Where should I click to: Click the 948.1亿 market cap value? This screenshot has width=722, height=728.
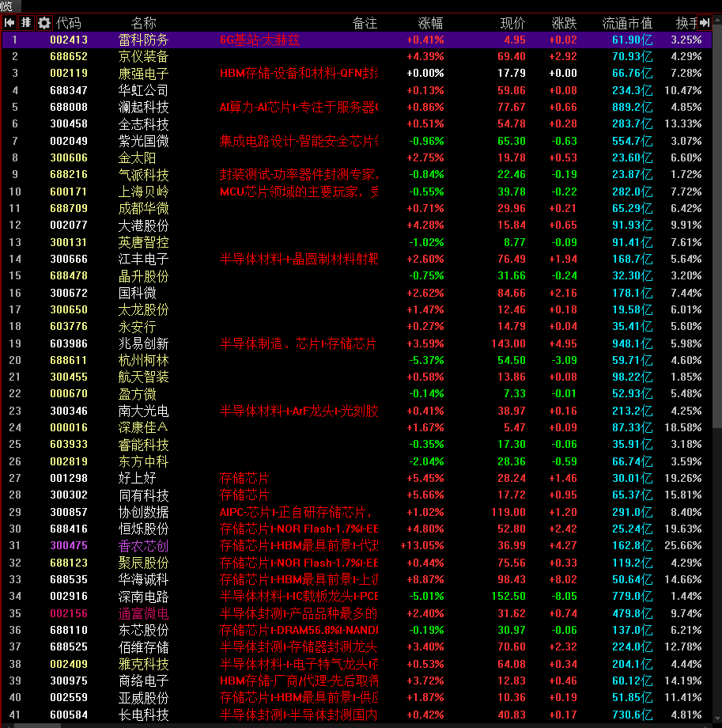pos(632,343)
